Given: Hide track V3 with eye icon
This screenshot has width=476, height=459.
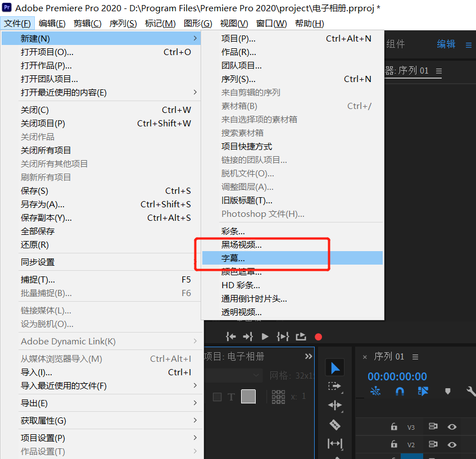Looking at the screenshot, I should (x=452, y=427).
